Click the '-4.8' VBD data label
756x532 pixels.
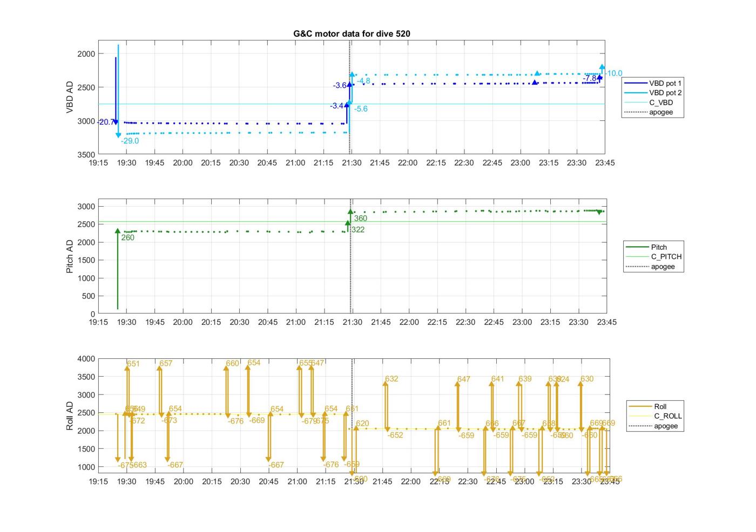[363, 81]
